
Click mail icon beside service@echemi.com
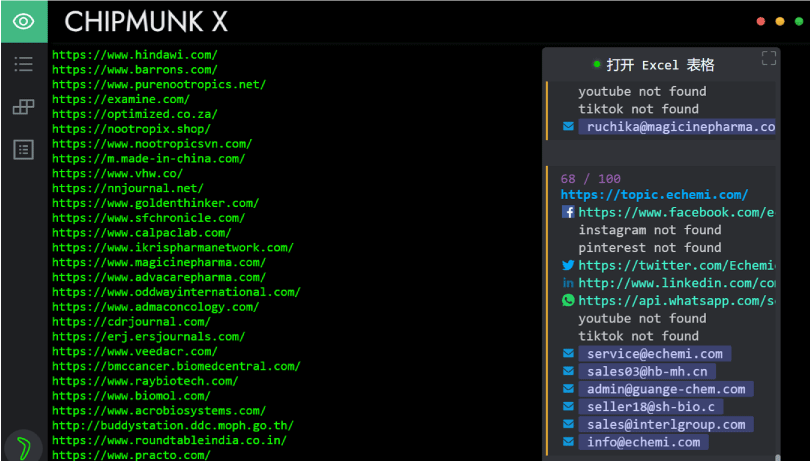568,354
